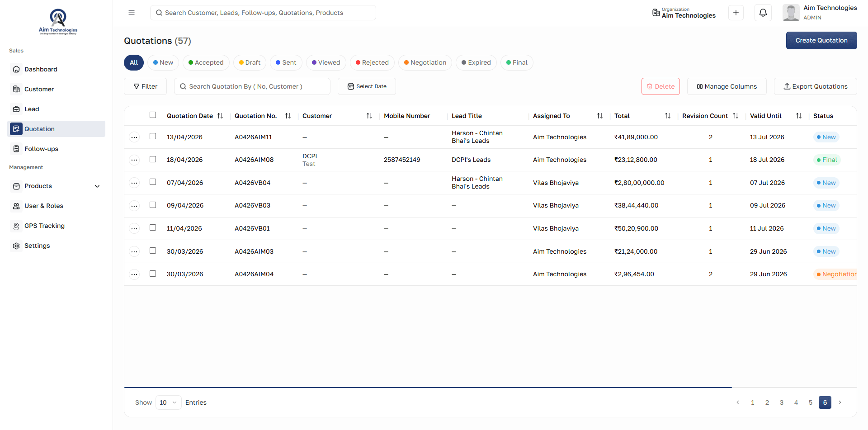The width and height of the screenshot is (868, 430).
Task: Open row actions for quotation A0426AIM11
Action: [134, 137]
